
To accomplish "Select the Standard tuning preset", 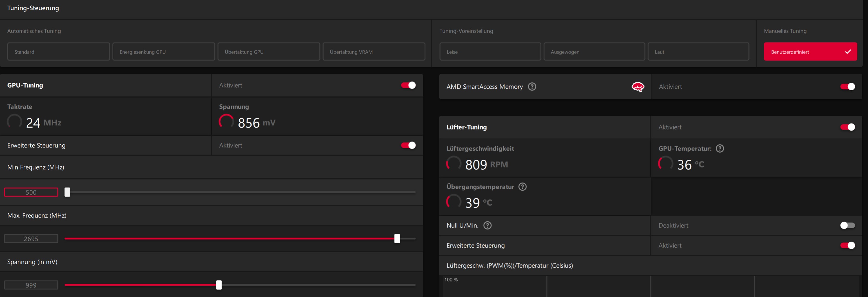I will pos(58,51).
